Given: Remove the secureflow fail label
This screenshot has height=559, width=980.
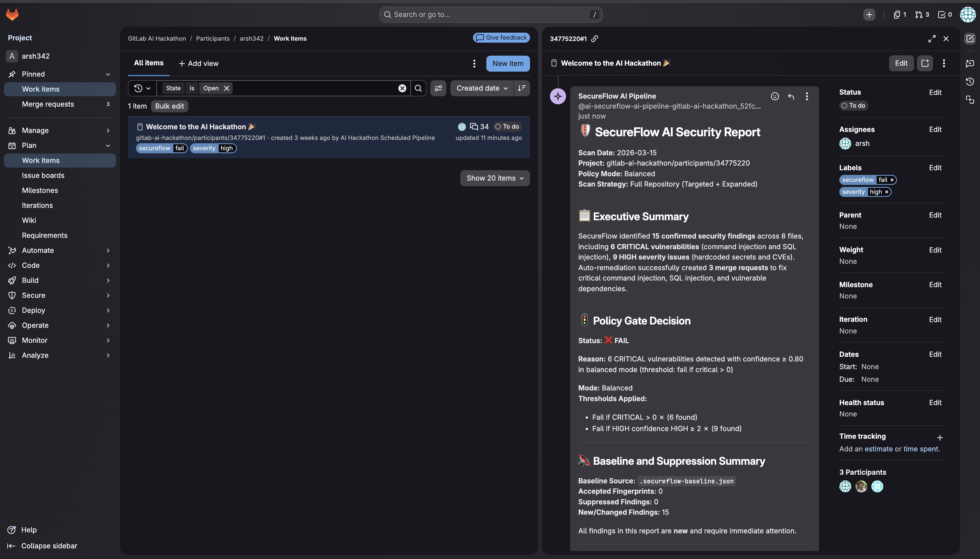Looking at the screenshot, I should coord(892,180).
